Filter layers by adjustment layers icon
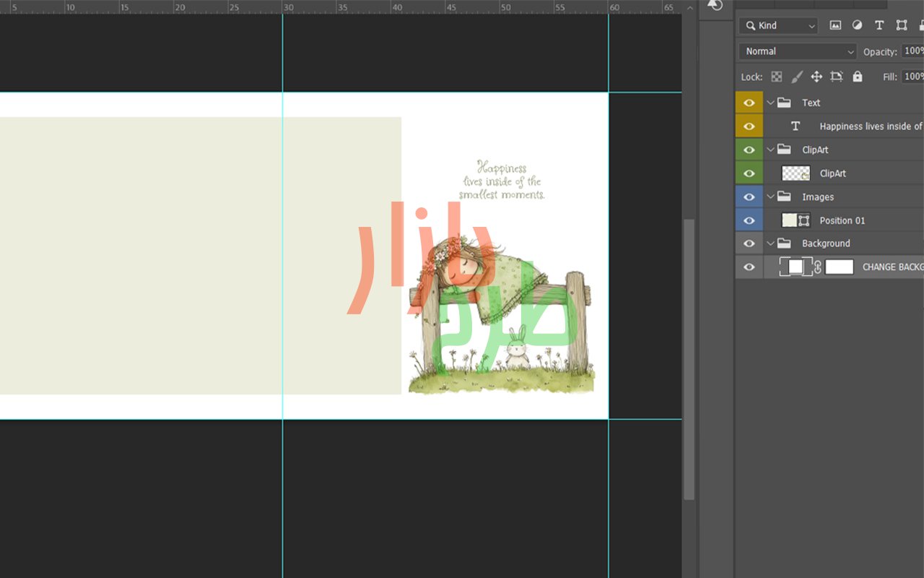This screenshot has height=578, width=924. point(857,25)
